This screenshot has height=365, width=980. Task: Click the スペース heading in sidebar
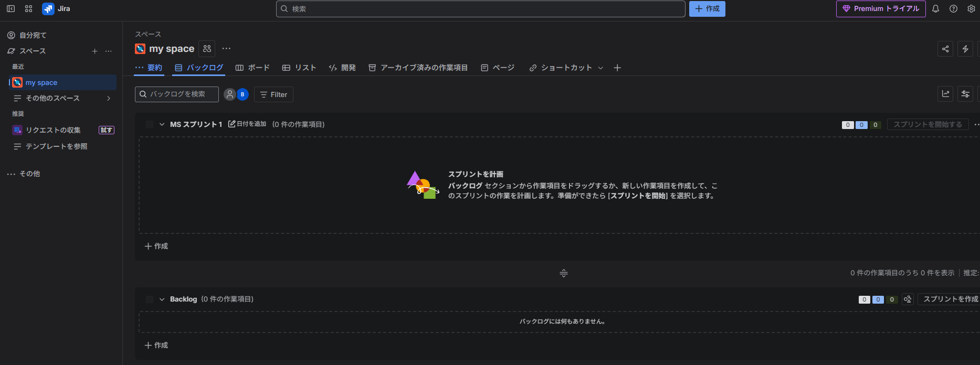click(x=33, y=51)
